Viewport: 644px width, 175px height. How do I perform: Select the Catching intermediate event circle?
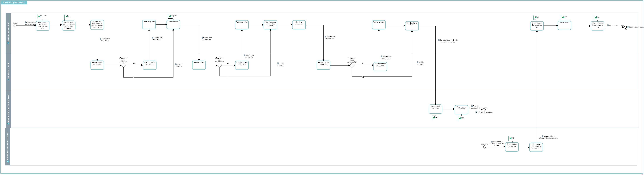[x=485, y=147]
